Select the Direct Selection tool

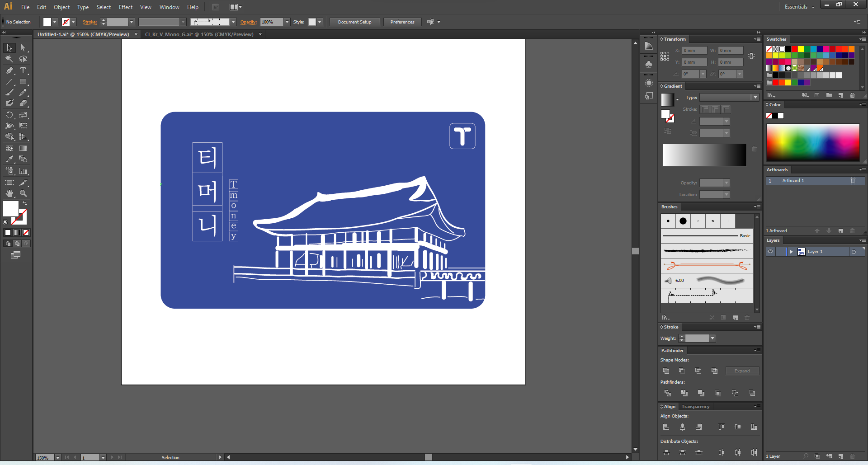pyautogui.click(x=23, y=48)
